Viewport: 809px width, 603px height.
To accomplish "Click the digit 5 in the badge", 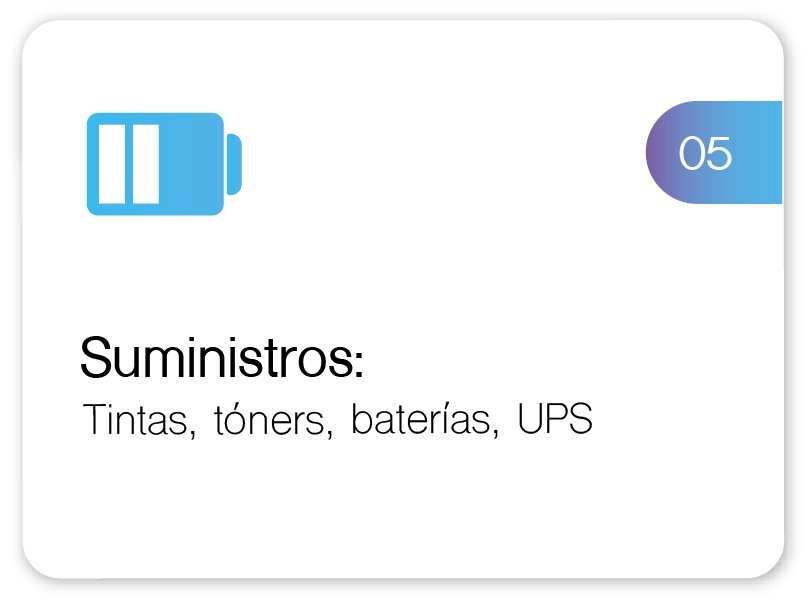I will (719, 153).
